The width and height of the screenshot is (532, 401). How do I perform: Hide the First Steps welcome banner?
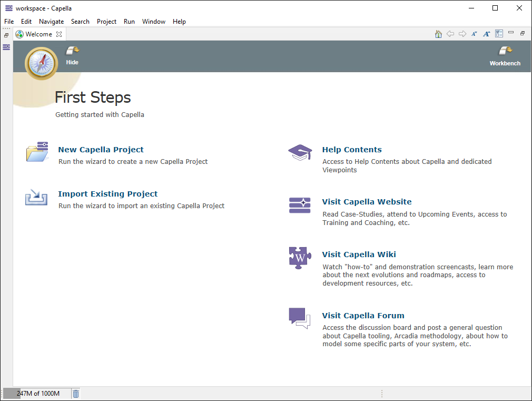point(72,54)
